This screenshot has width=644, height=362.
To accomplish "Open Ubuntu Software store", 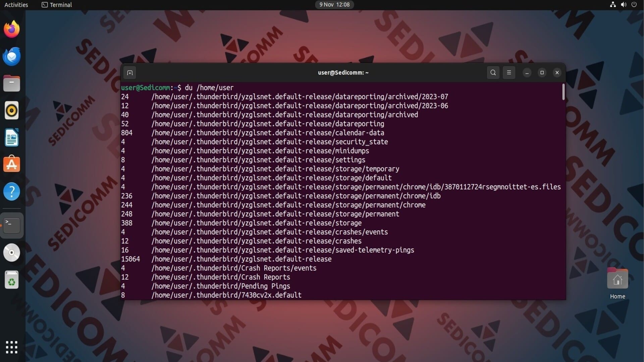I will pos(12,164).
